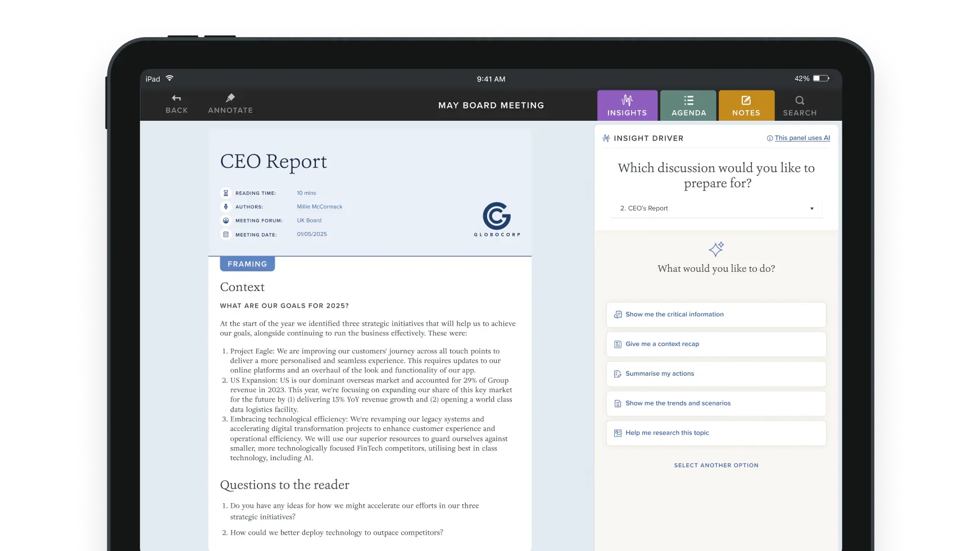Open the discussion selection dropdown
This screenshot has height=551, width=980.
point(716,208)
